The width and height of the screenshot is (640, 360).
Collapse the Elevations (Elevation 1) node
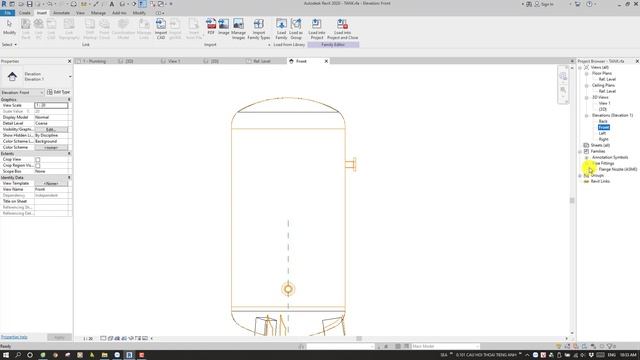(587, 116)
